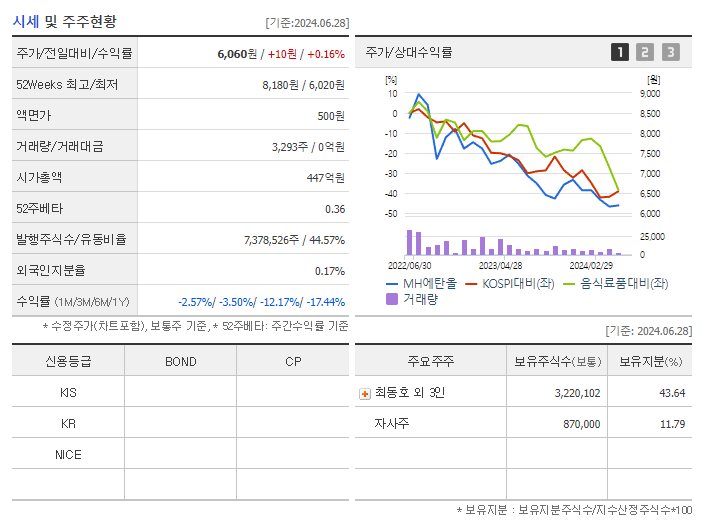This screenshot has width=702, height=525.
Task: Switch chart to tab 2
Action: coord(645,52)
